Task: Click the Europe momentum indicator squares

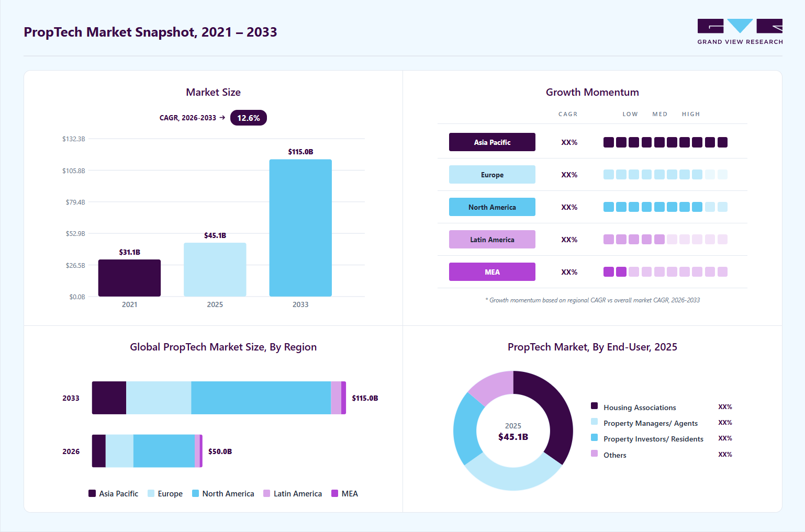Action: (x=665, y=175)
